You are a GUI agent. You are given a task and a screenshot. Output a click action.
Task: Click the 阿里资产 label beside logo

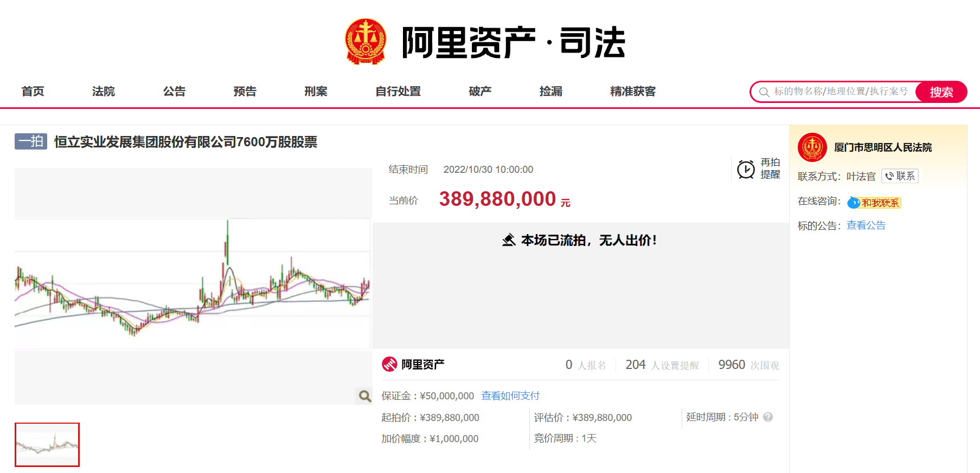point(422,365)
